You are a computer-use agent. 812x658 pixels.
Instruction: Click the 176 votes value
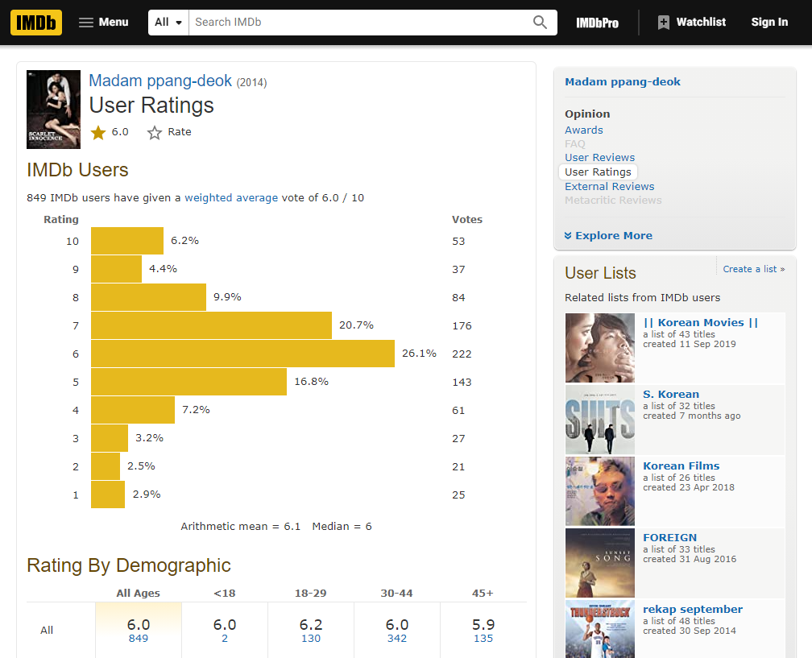pyautogui.click(x=462, y=325)
